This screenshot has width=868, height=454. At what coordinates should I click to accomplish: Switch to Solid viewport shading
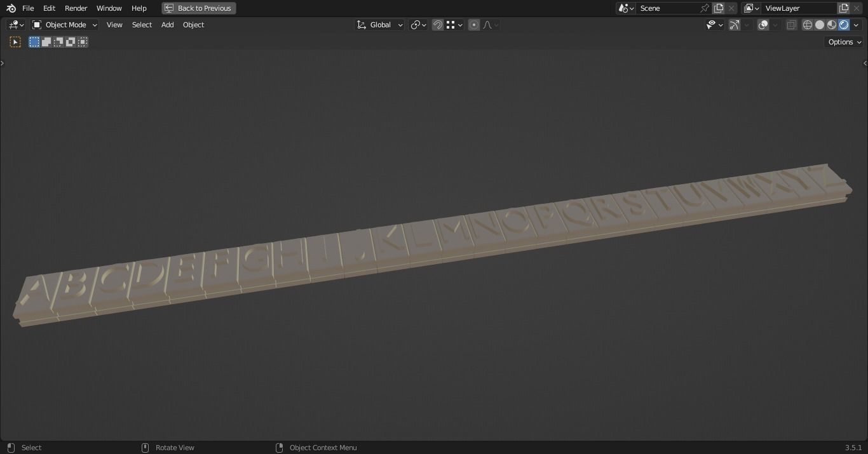[x=820, y=25]
